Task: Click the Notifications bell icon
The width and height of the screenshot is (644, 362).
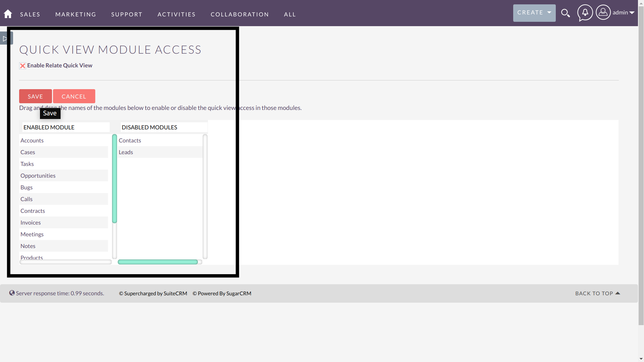Action: [585, 13]
